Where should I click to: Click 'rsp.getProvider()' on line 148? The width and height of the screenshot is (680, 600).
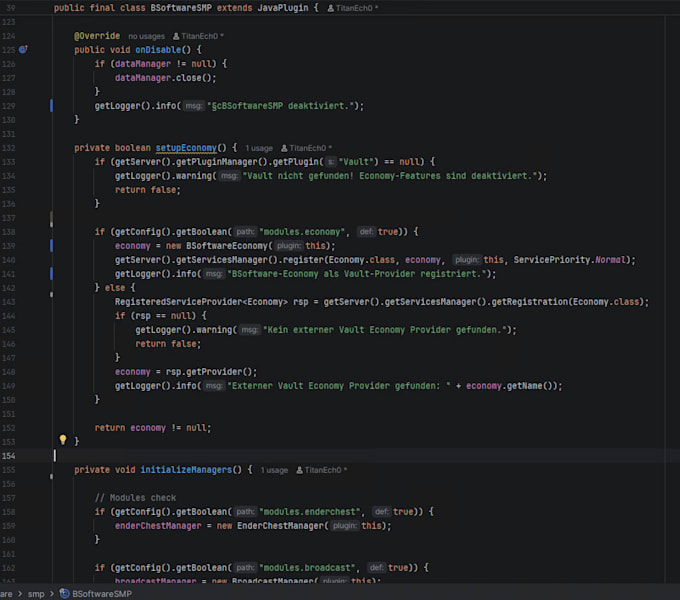click(x=209, y=372)
